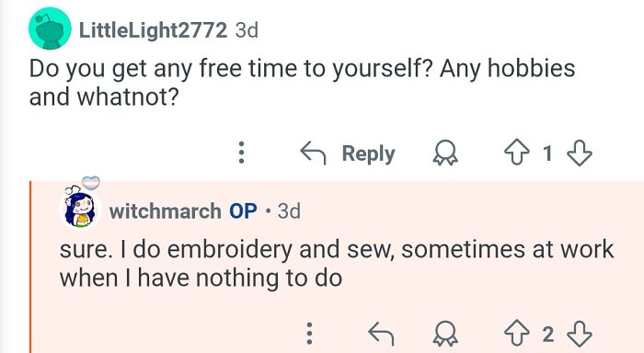The image size is (644, 353).
Task: Open three-dot menu on LittleLight2772's comment
Action: [241, 153]
